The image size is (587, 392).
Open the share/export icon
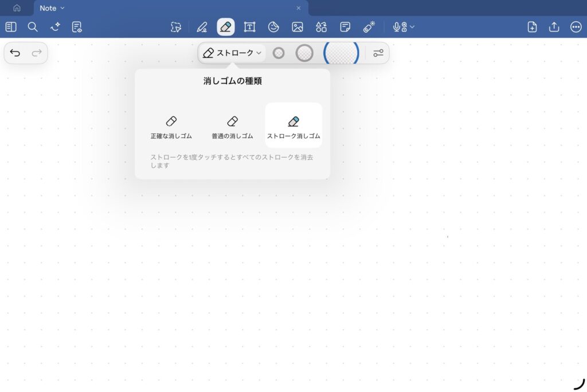tap(554, 27)
